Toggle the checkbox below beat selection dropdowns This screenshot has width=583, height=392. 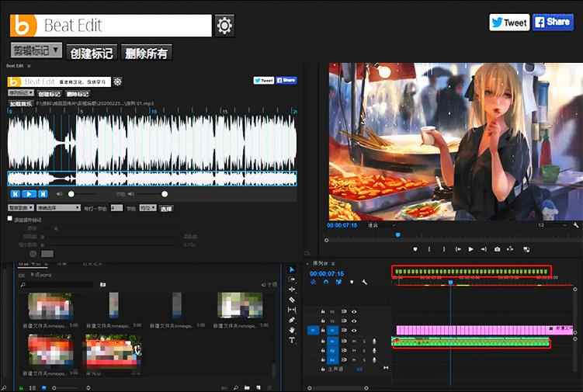tap(10, 219)
